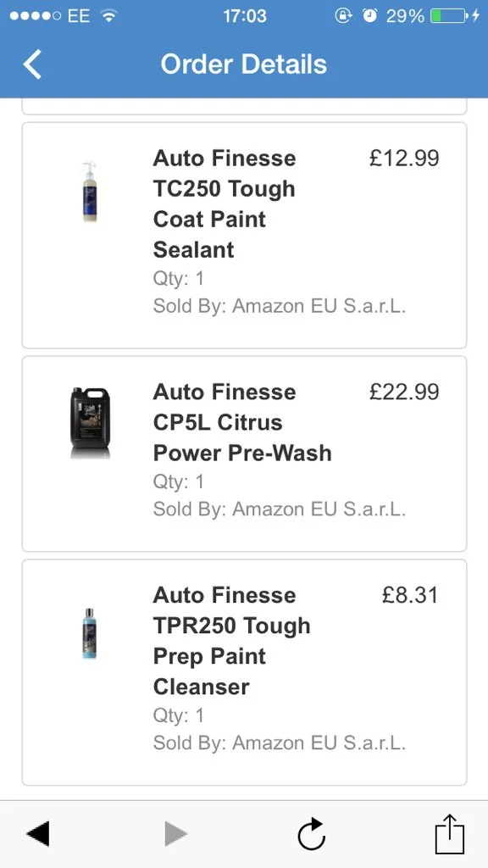Image resolution: width=488 pixels, height=868 pixels.
Task: Tap the Order Details header title
Action: pos(243,64)
